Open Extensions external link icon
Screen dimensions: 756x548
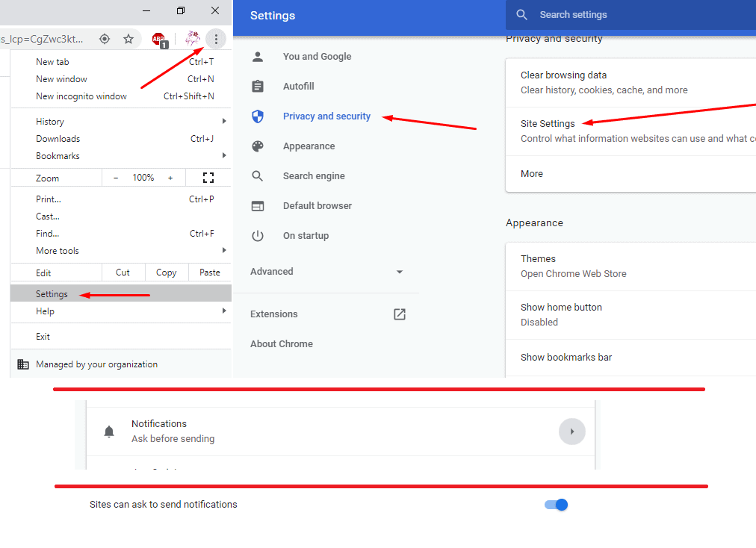(x=400, y=314)
